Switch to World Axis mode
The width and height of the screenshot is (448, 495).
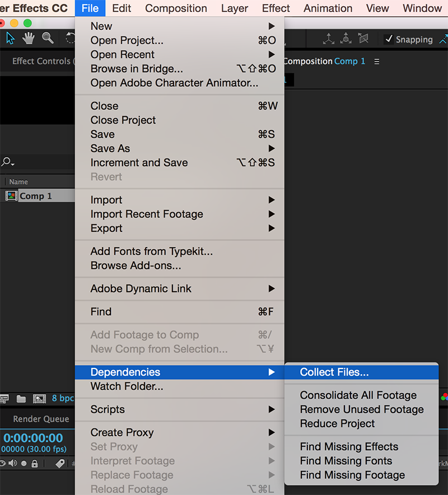point(346,39)
